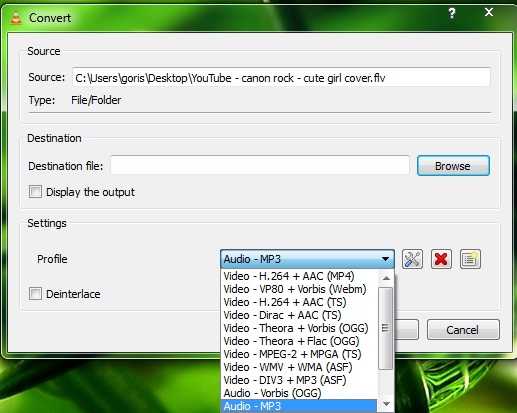The height and width of the screenshot is (413, 517).
Task: Click the Cancel button
Action: click(x=463, y=330)
